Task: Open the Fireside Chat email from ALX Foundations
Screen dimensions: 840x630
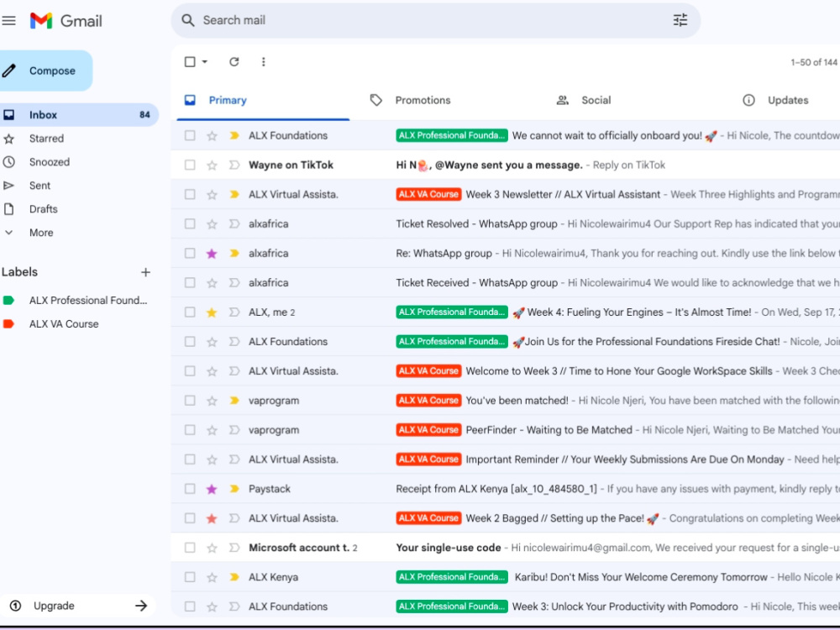Action: pyautogui.click(x=505, y=341)
